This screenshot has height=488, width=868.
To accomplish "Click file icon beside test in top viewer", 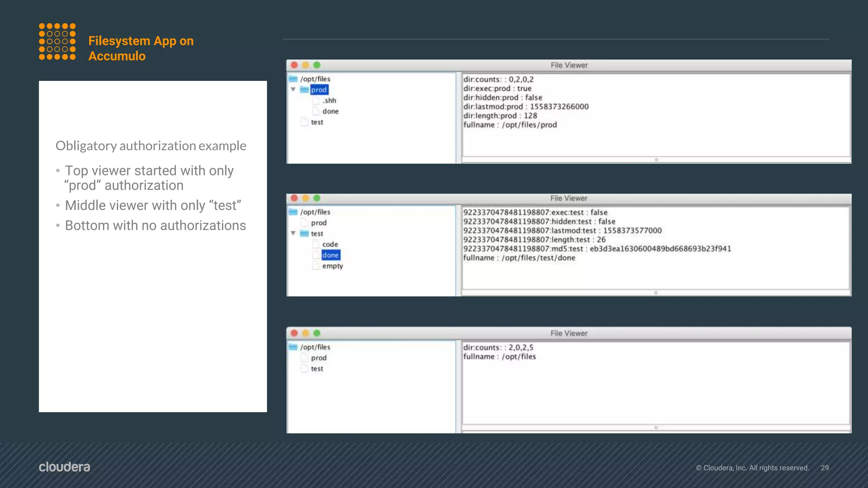I will pyautogui.click(x=304, y=122).
